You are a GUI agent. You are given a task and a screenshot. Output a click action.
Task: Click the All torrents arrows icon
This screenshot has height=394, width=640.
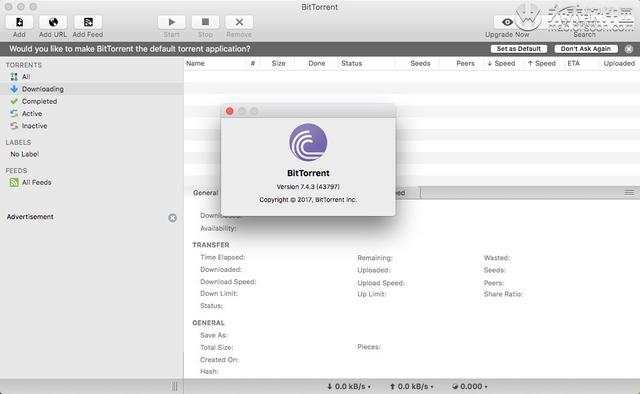click(x=14, y=77)
